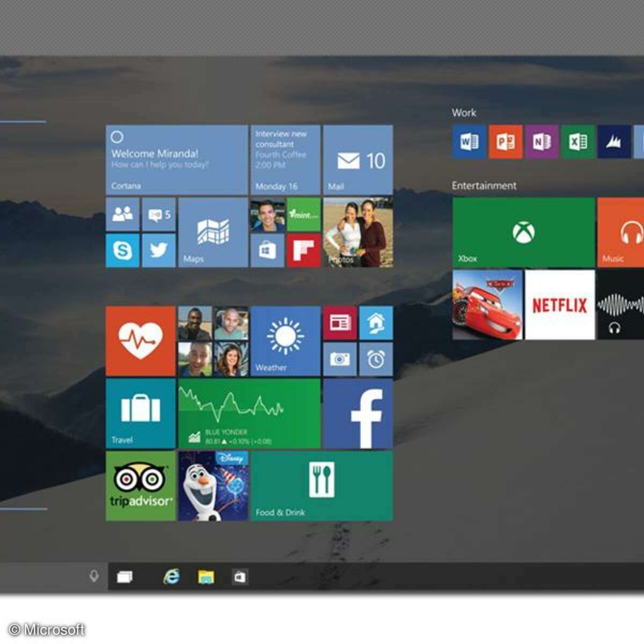Click the Work group header
644x644 pixels.
pyautogui.click(x=464, y=113)
